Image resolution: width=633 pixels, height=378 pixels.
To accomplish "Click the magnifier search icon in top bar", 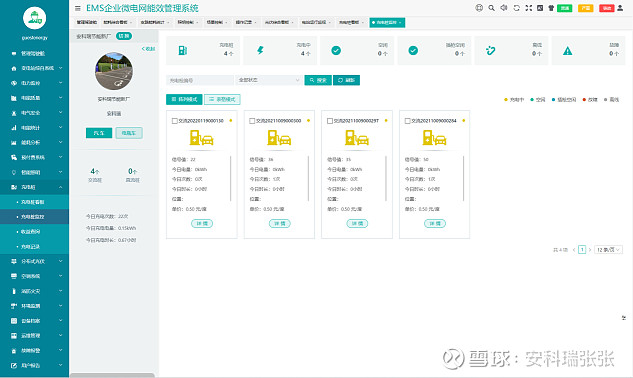I will click(x=491, y=8).
